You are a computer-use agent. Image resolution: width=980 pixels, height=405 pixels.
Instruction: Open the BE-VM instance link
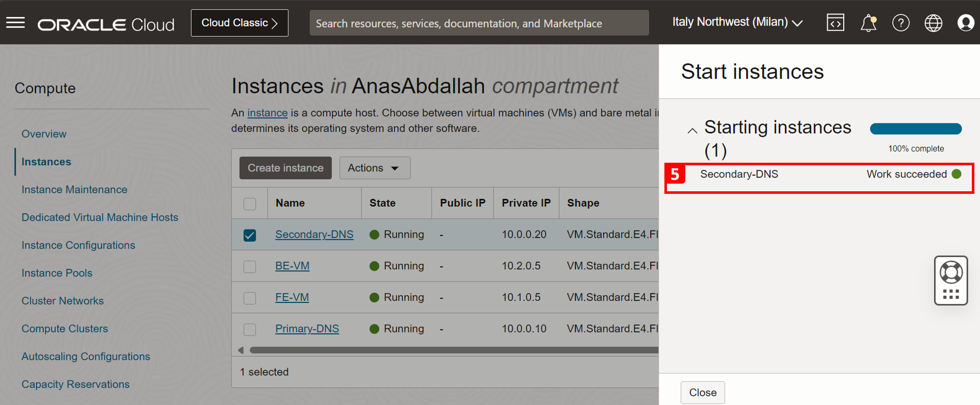292,266
